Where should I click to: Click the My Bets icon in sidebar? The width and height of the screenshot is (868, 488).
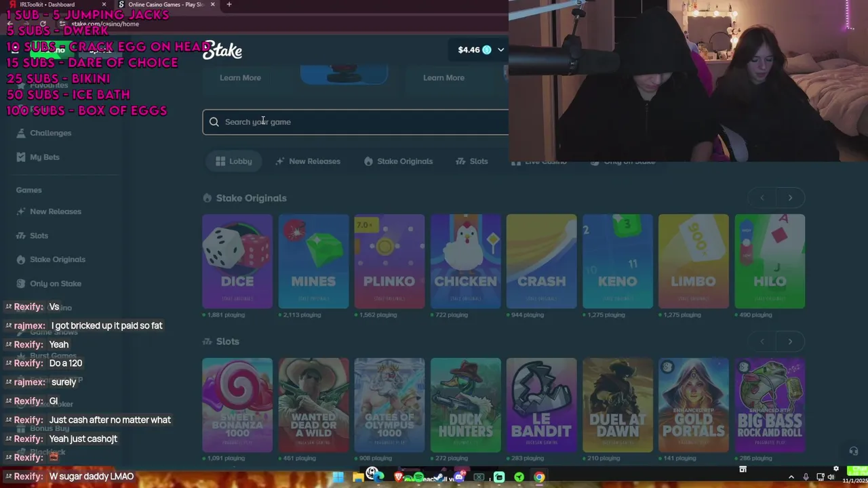pyautogui.click(x=21, y=157)
